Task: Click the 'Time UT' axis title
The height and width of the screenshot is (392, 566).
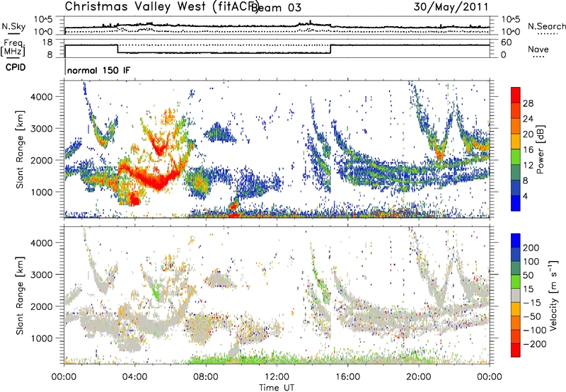Action: click(277, 387)
